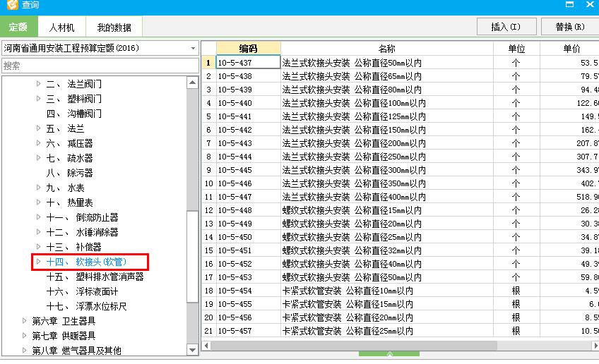This screenshot has width=599, height=364.
Task: Click the green collapse handle below table
Action: [x=389, y=354]
